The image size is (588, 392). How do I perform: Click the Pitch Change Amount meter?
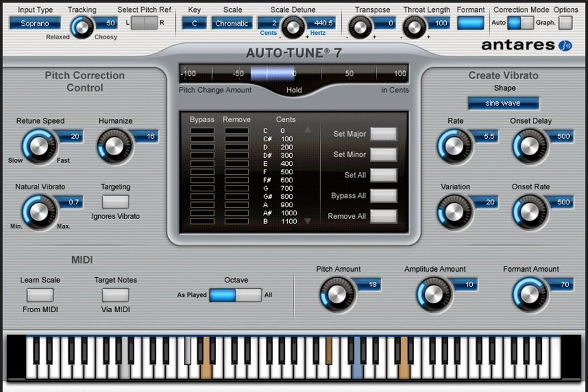tap(293, 73)
